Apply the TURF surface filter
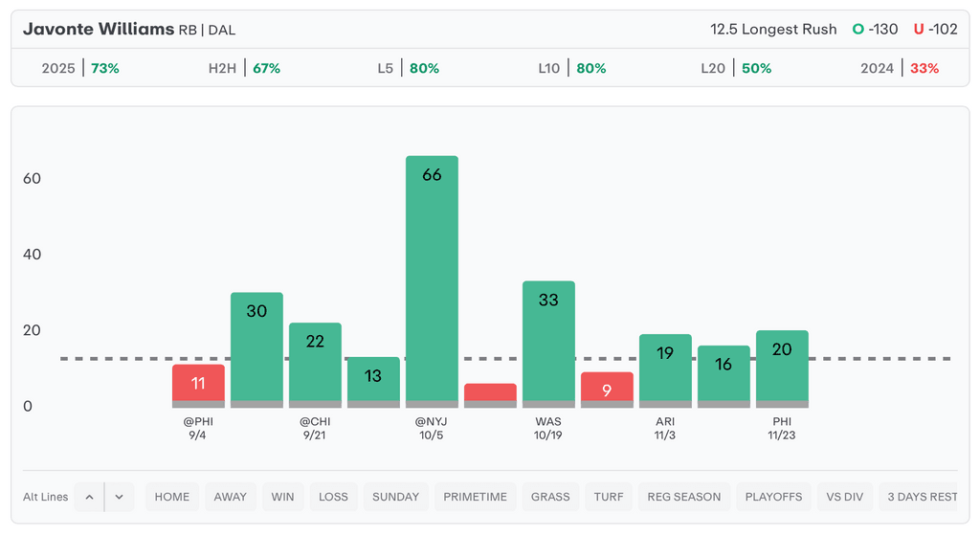The image size is (980, 536). point(609,497)
